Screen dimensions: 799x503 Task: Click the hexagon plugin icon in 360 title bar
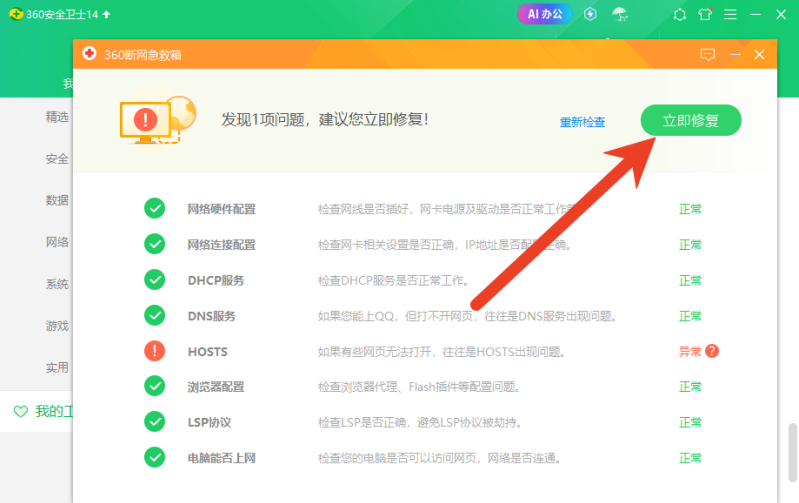click(x=679, y=14)
